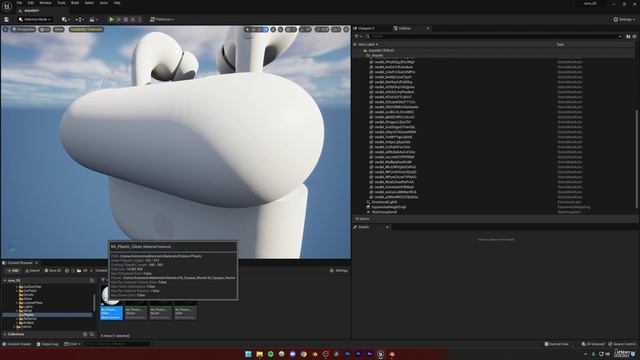The height and width of the screenshot is (360, 640).
Task: Click the Pause simulation icon in toolbar
Action: (118, 20)
